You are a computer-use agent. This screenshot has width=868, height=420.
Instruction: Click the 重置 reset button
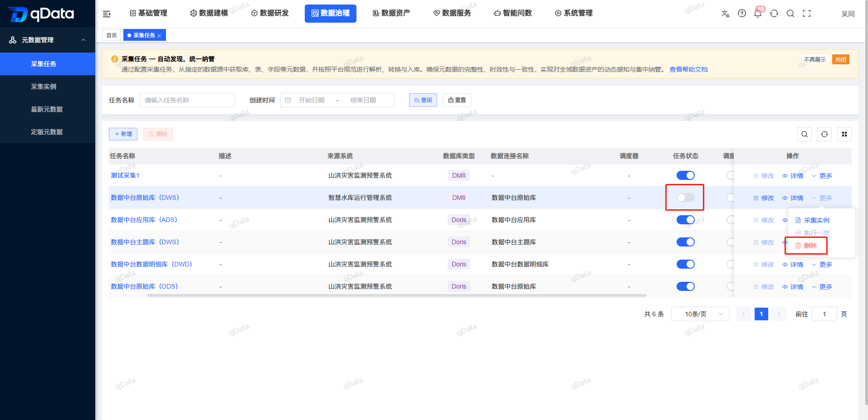pyautogui.click(x=457, y=100)
